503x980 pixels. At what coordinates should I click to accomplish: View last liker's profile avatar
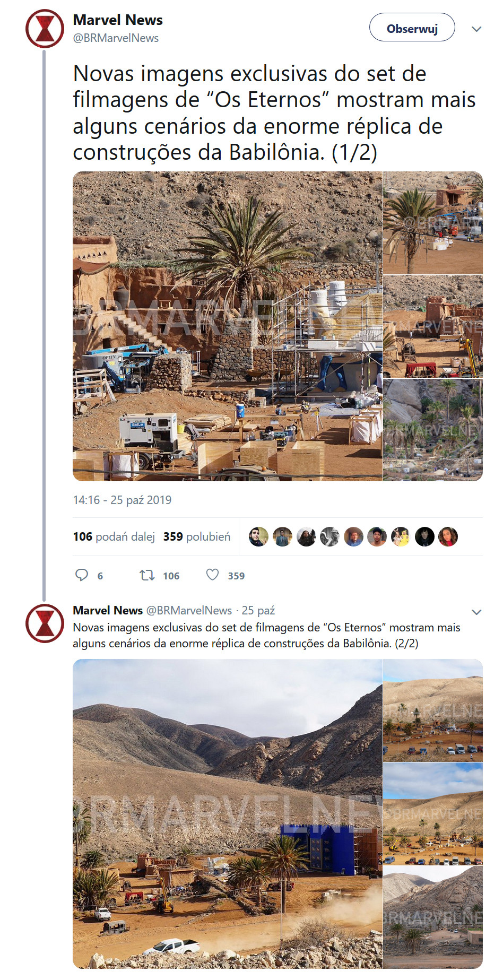[448, 537]
